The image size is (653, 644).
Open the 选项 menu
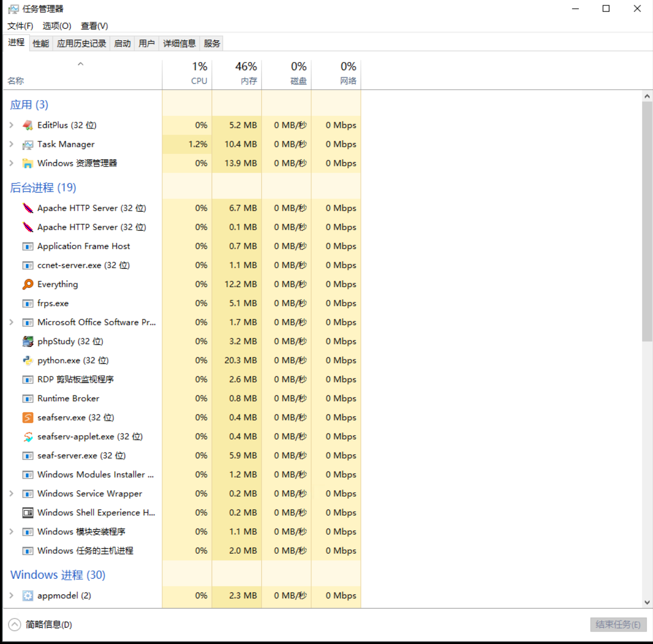57,26
